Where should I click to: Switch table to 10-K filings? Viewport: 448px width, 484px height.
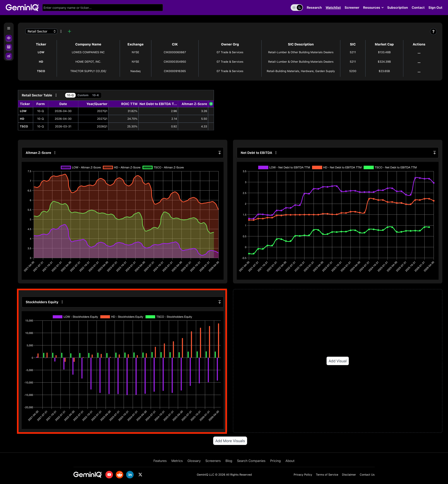click(x=96, y=95)
